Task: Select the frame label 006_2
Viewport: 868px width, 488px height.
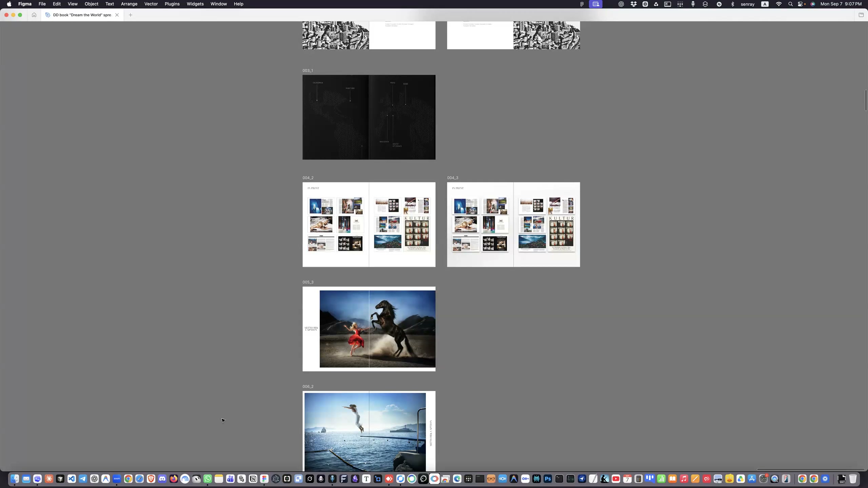Action: tap(308, 386)
